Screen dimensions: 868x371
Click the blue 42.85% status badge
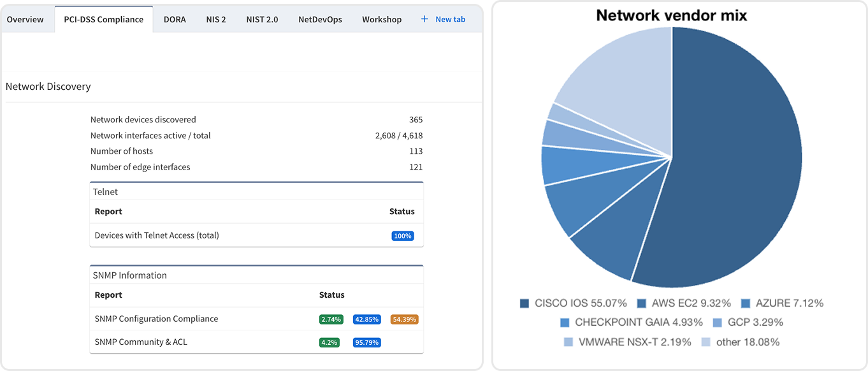tap(367, 319)
